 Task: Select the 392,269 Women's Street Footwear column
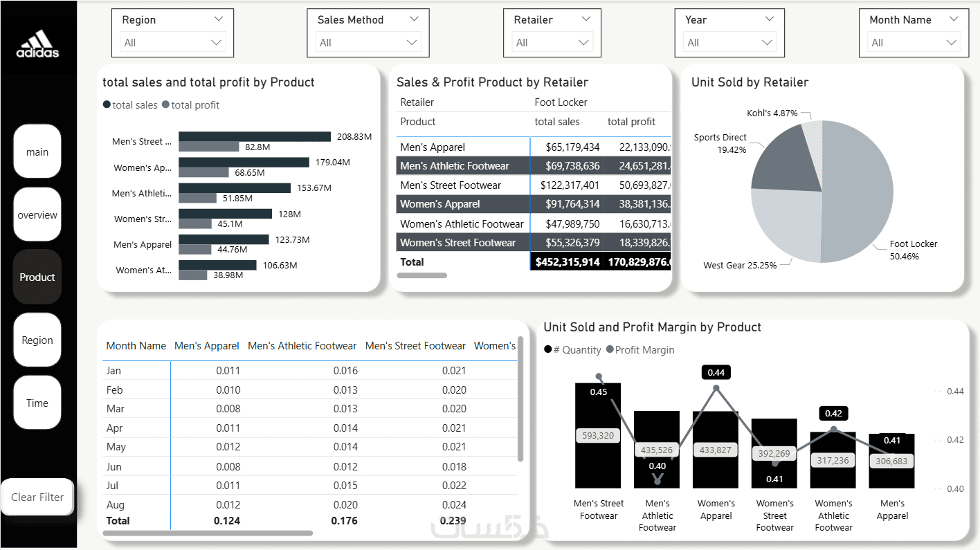tap(774, 453)
